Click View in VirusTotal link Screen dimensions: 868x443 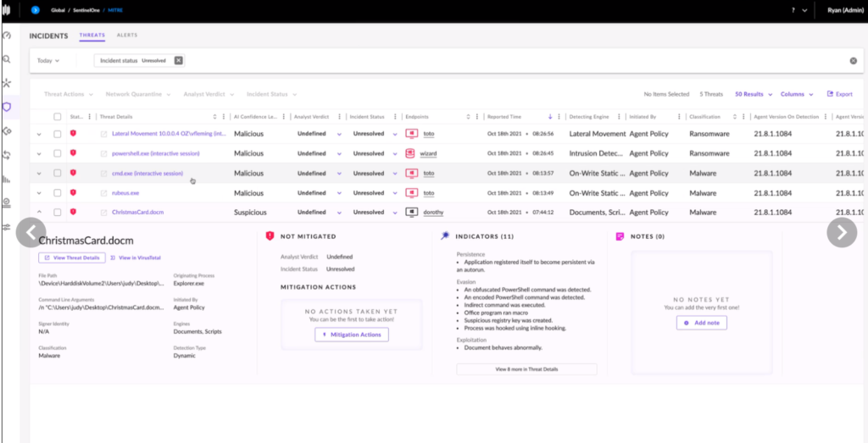tap(136, 257)
